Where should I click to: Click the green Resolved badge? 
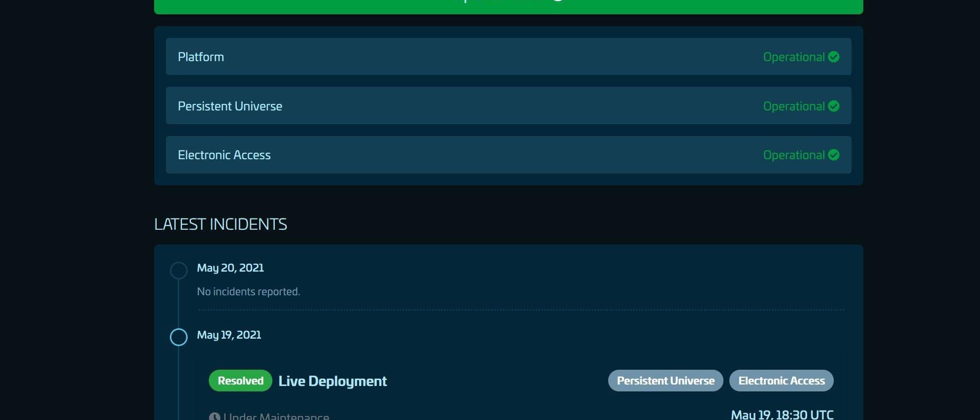point(240,381)
